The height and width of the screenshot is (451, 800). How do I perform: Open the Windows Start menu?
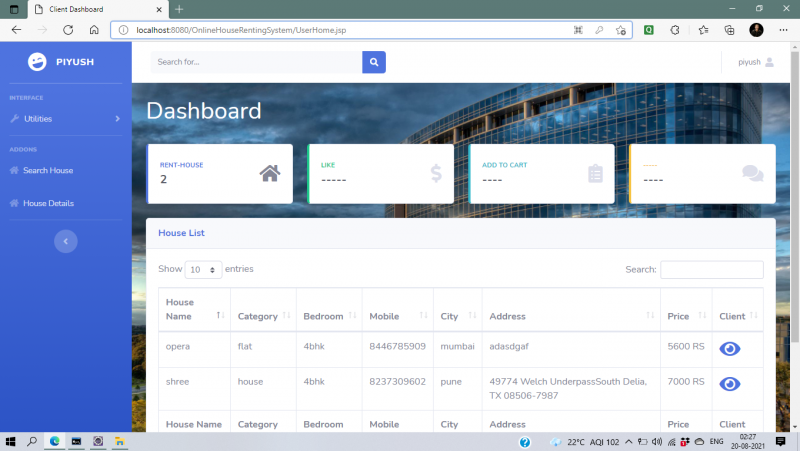pos(10,442)
